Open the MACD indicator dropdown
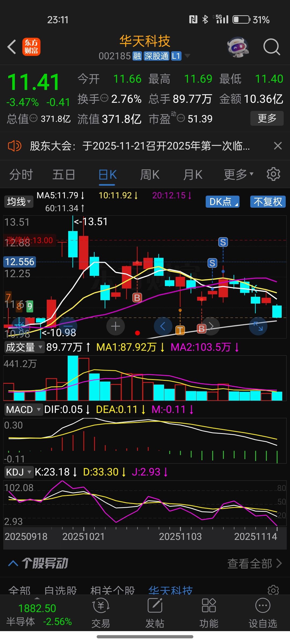This screenshot has height=644, width=290. pos(23,410)
